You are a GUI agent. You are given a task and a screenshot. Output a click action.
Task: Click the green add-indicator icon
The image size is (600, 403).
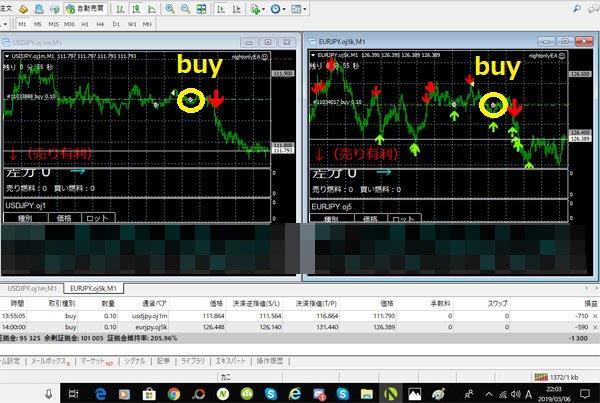pos(255,9)
